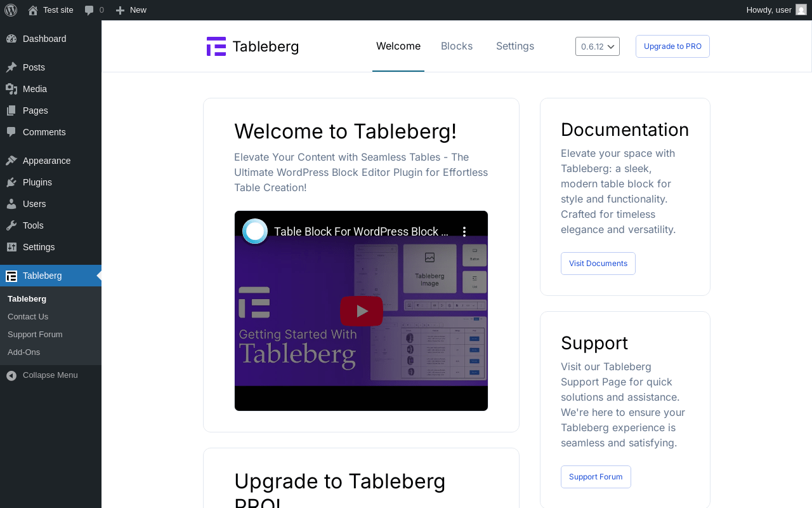Click the Tableberg purple logo icon
This screenshot has width=812, height=508.
click(216, 46)
